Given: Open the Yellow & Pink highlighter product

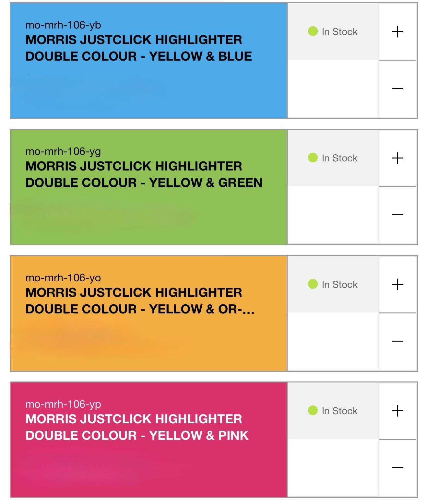Looking at the screenshot, I should click(137, 427).
